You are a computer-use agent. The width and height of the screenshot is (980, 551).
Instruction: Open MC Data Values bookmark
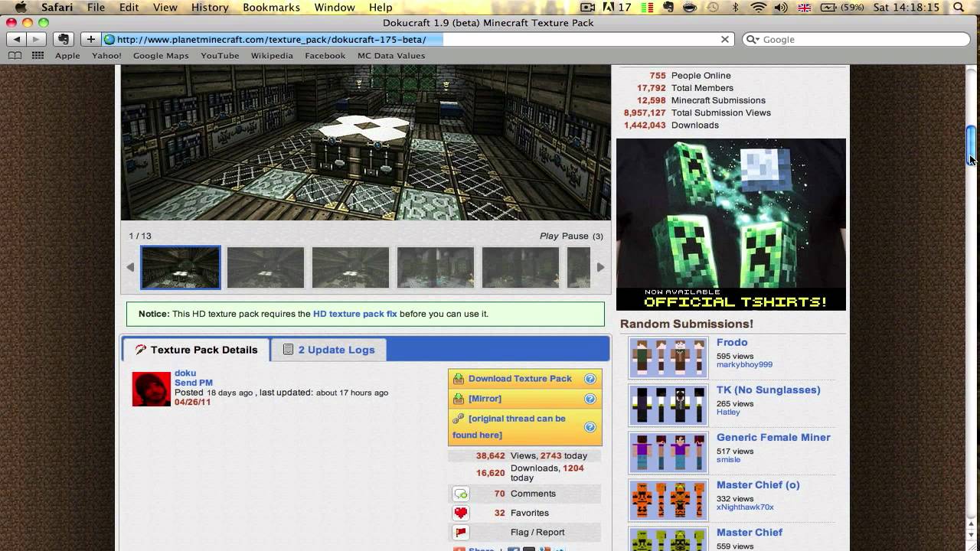[391, 55]
